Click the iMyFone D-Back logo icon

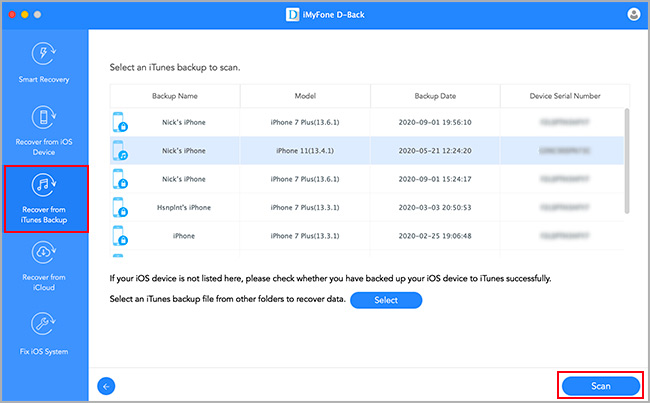292,15
